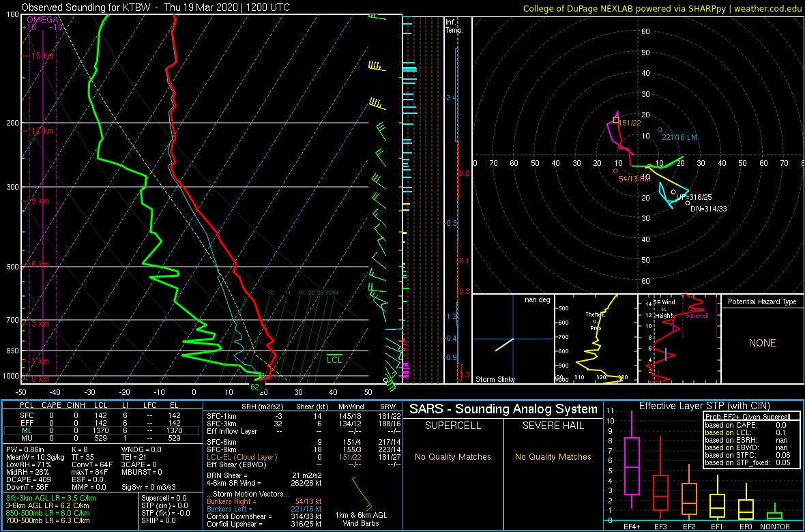This screenshot has width=805, height=532.
Task: Click the orange '151/22' hodograph label
Action: pyautogui.click(x=630, y=122)
